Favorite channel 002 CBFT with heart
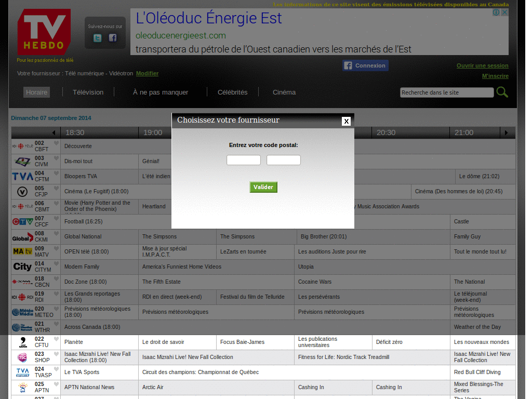532x399 pixels. 56,143
